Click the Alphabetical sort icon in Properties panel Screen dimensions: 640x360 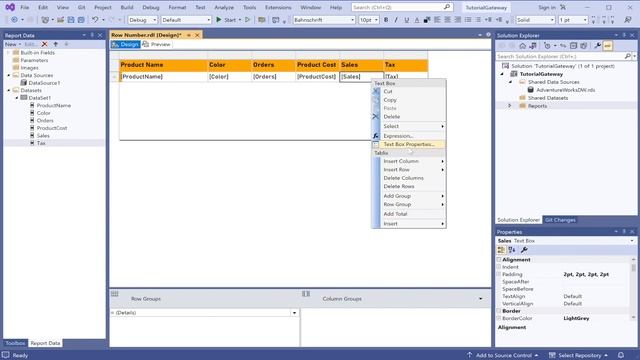tap(512, 250)
